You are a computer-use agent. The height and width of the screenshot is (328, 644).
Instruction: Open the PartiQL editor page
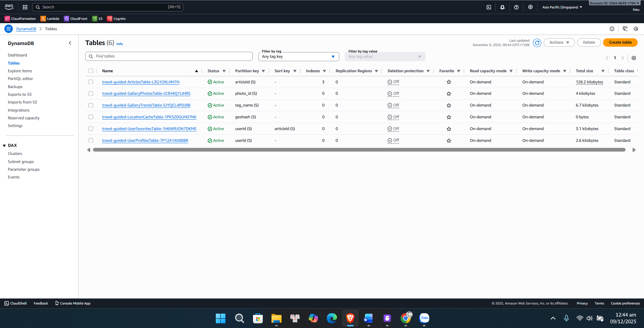coord(20,78)
